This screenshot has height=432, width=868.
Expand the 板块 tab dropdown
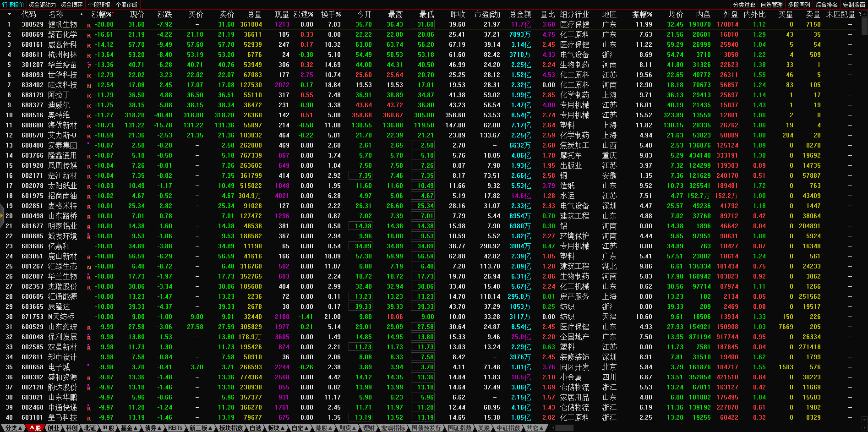(x=276, y=428)
